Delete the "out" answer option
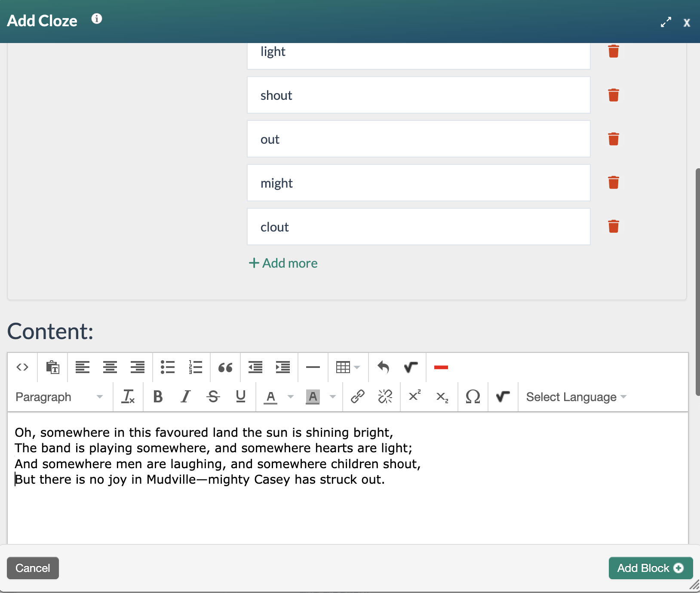700x593 pixels. pos(614,139)
